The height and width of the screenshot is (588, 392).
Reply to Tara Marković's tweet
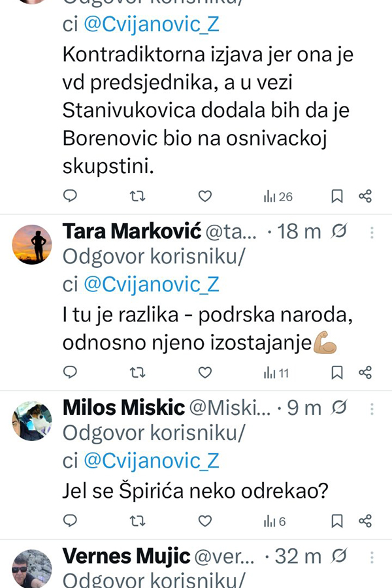pyautogui.click(x=71, y=372)
